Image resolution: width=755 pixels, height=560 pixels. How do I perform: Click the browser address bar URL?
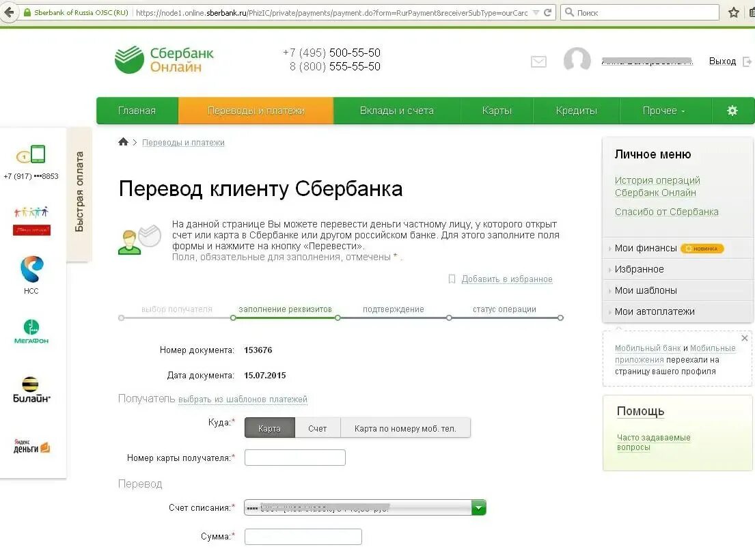(331, 12)
